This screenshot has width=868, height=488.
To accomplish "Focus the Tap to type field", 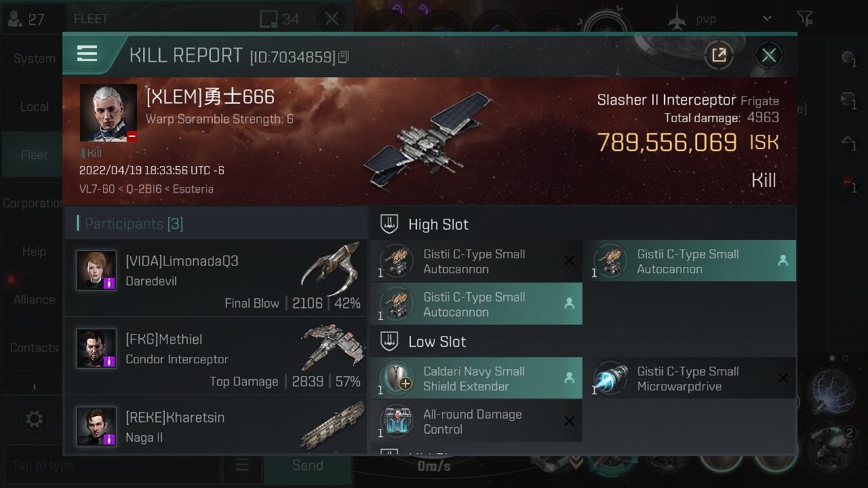I will click(112, 465).
